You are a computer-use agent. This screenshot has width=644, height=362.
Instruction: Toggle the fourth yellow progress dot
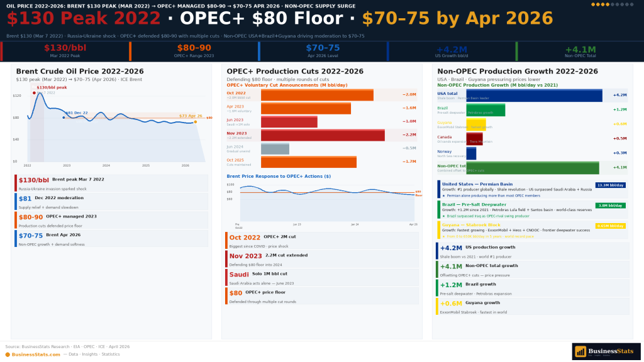(x=608, y=4)
